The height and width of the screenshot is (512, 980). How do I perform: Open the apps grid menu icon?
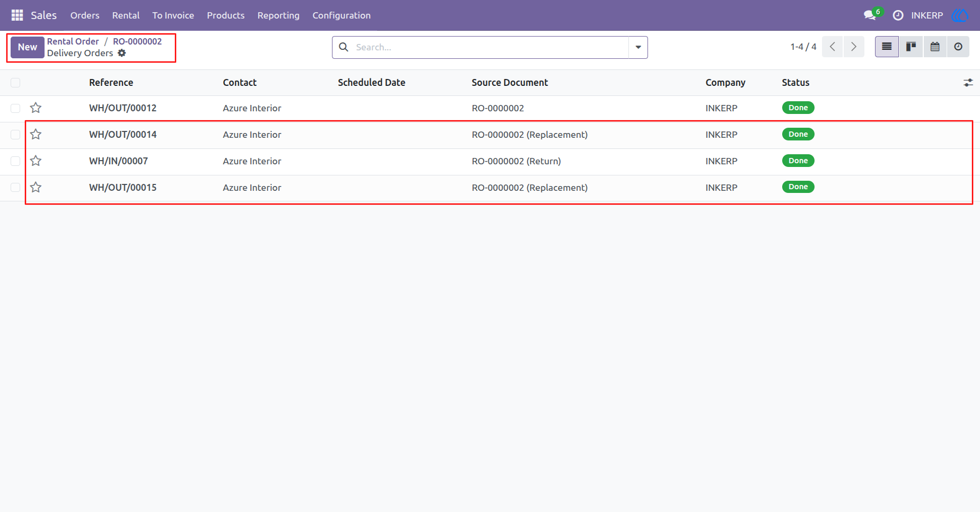click(x=17, y=15)
